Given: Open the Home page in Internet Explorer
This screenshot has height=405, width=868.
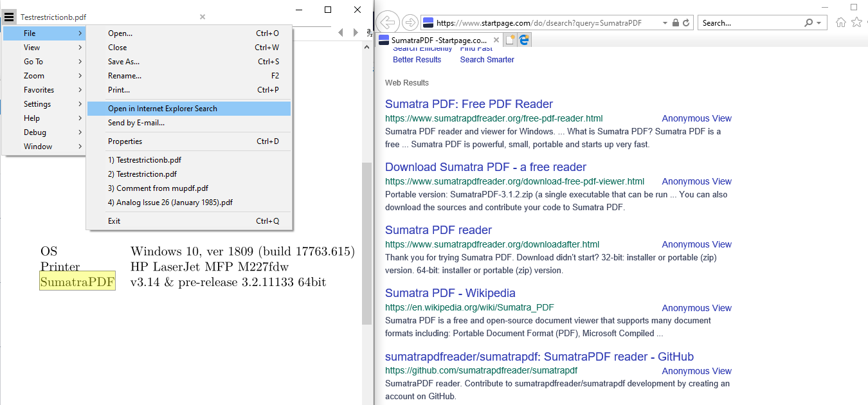Looking at the screenshot, I should pos(840,22).
